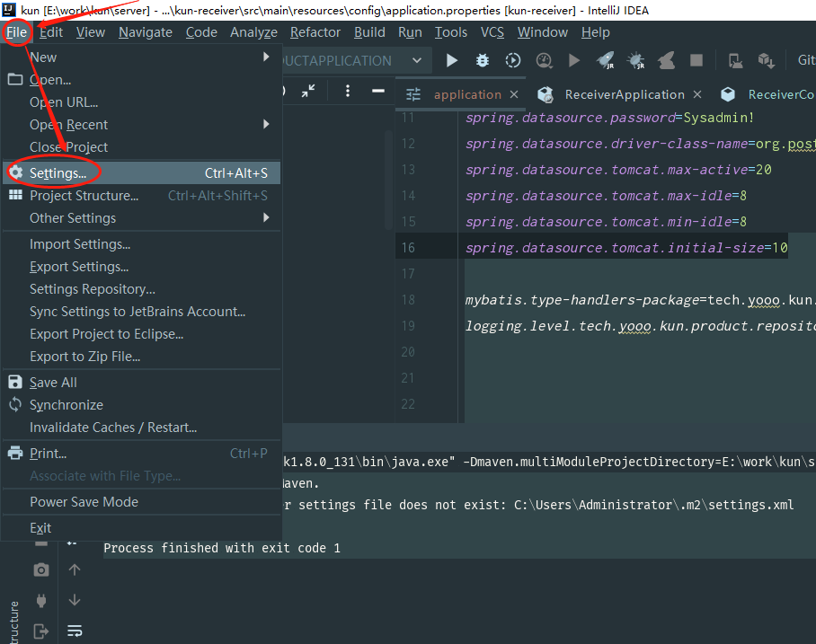816x644 pixels.
Task: Click line number 16 in gutter
Action: (408, 248)
